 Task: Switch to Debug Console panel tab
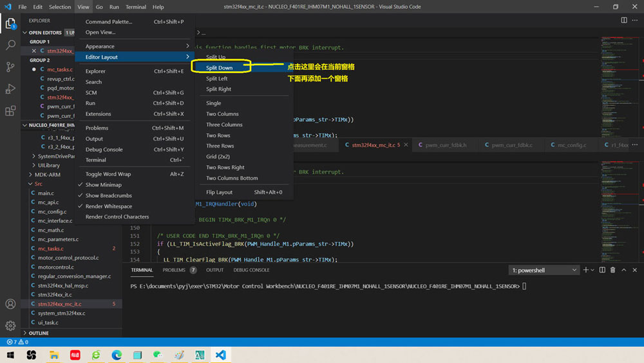point(251,270)
